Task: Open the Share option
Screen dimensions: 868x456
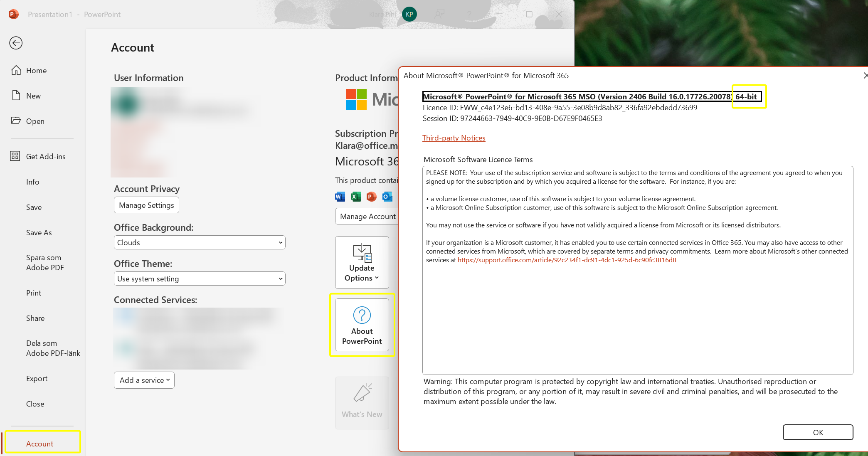Action: point(35,318)
